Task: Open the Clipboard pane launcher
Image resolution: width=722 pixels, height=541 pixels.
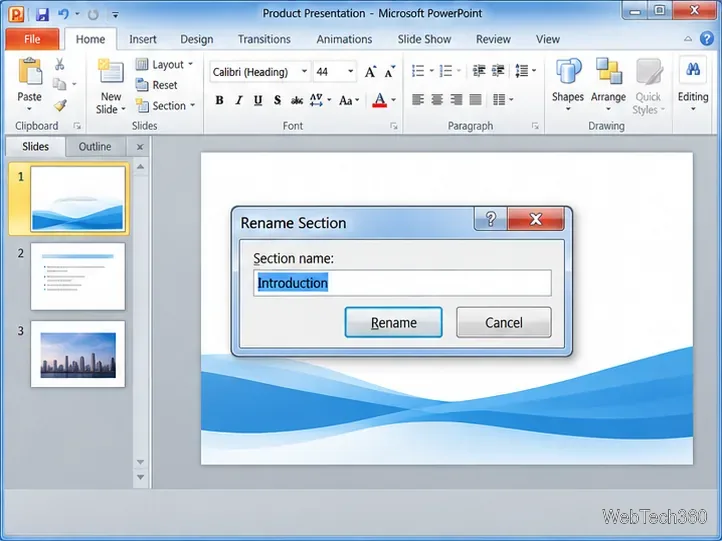Action: (x=77, y=126)
